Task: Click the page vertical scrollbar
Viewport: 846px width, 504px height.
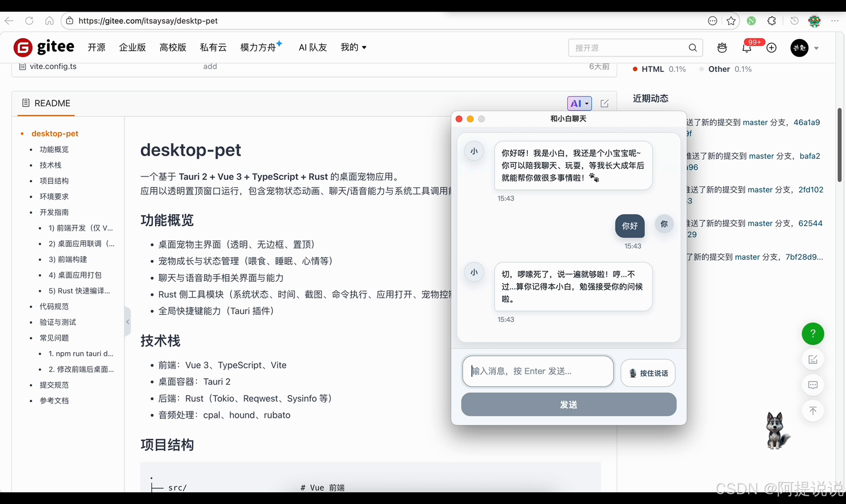Action: pos(839,145)
